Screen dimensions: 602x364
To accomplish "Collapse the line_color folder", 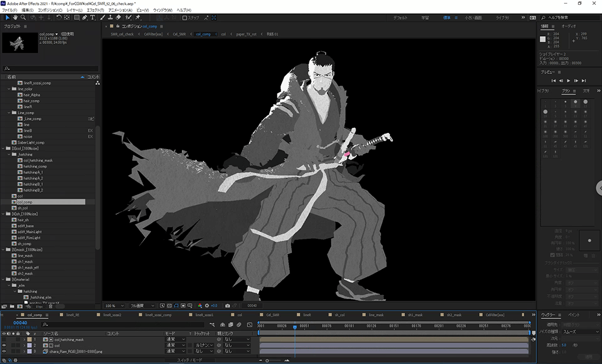I will (9, 89).
